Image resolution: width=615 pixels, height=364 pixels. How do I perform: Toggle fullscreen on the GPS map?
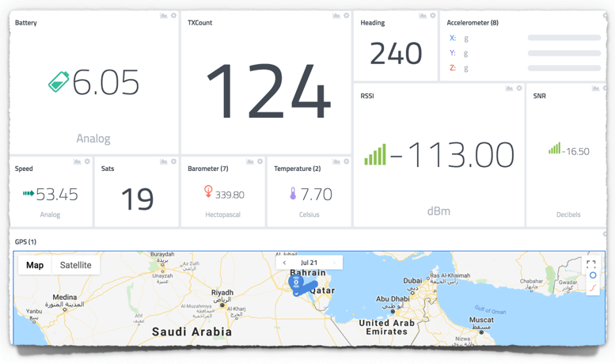(x=591, y=264)
